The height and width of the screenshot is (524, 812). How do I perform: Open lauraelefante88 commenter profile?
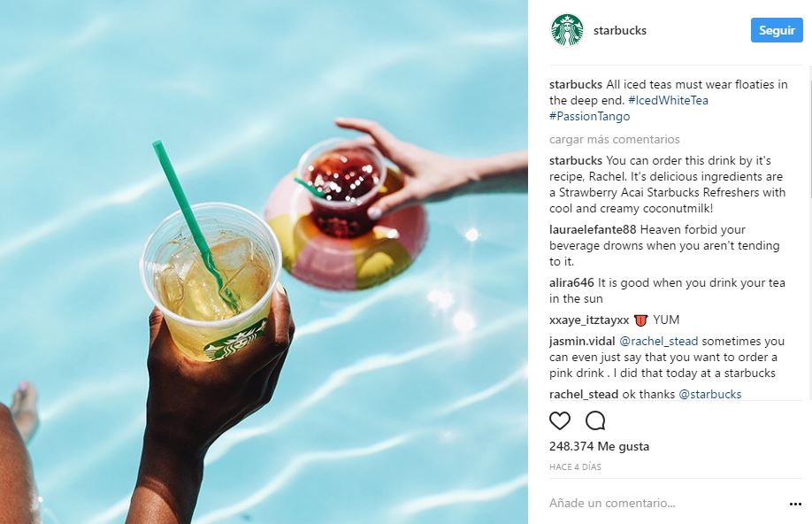pyautogui.click(x=593, y=229)
